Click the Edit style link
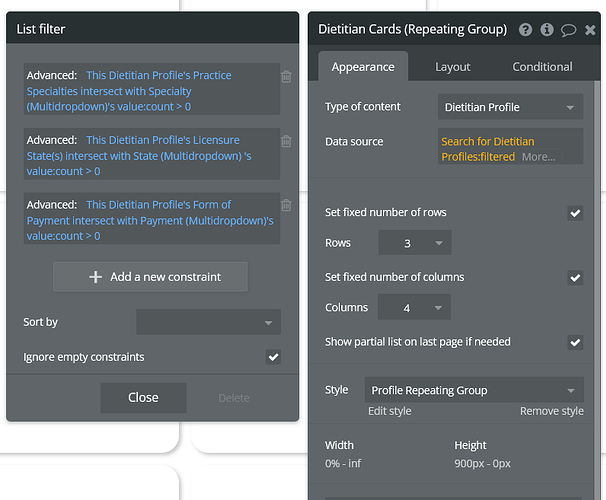The image size is (606, 500). [390, 411]
